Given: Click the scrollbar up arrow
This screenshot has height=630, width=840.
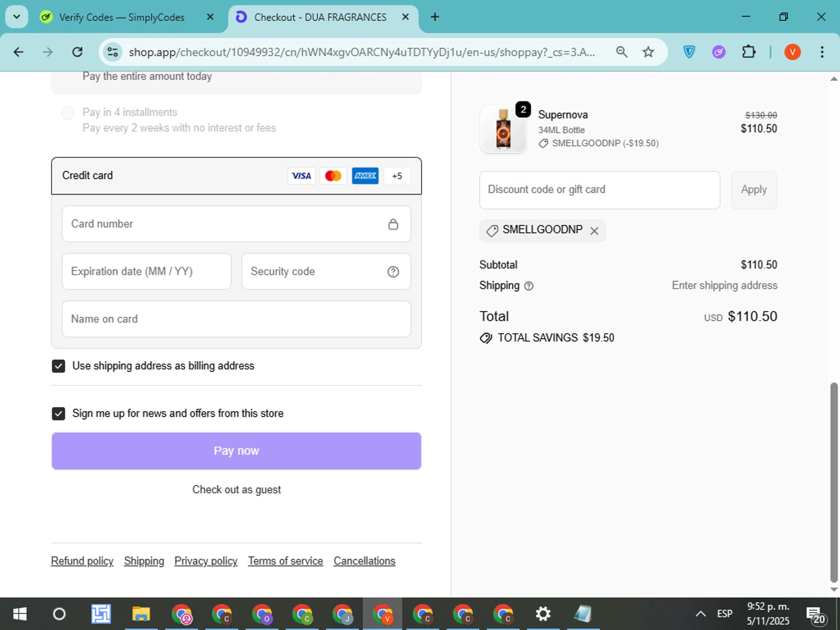Looking at the screenshot, I should pos(834,79).
